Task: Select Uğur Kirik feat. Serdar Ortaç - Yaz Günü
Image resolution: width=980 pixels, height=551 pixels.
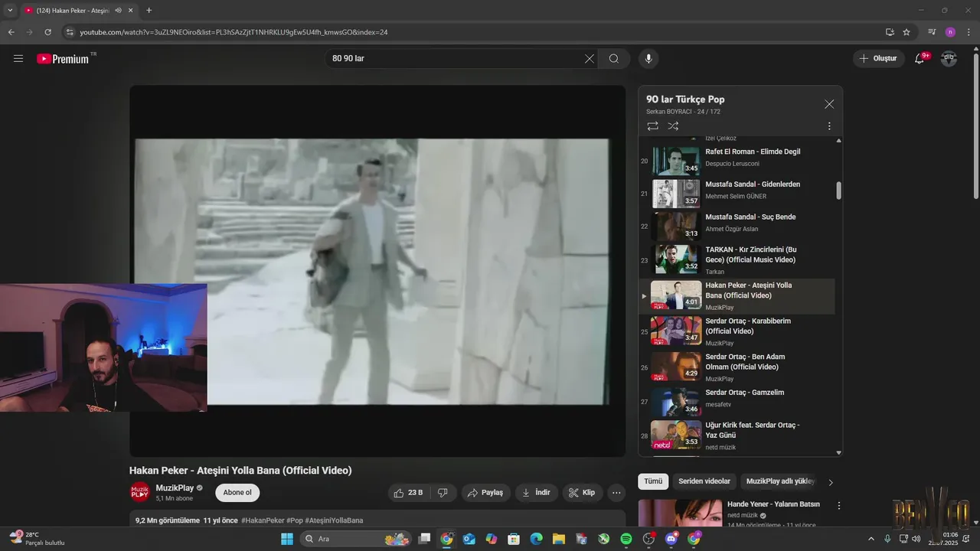Action: [737, 435]
